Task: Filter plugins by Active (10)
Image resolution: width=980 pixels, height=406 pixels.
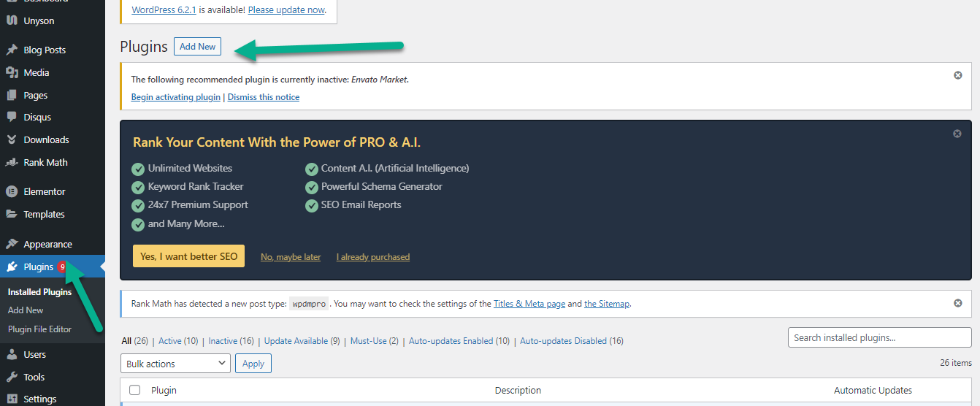Action: 178,341
